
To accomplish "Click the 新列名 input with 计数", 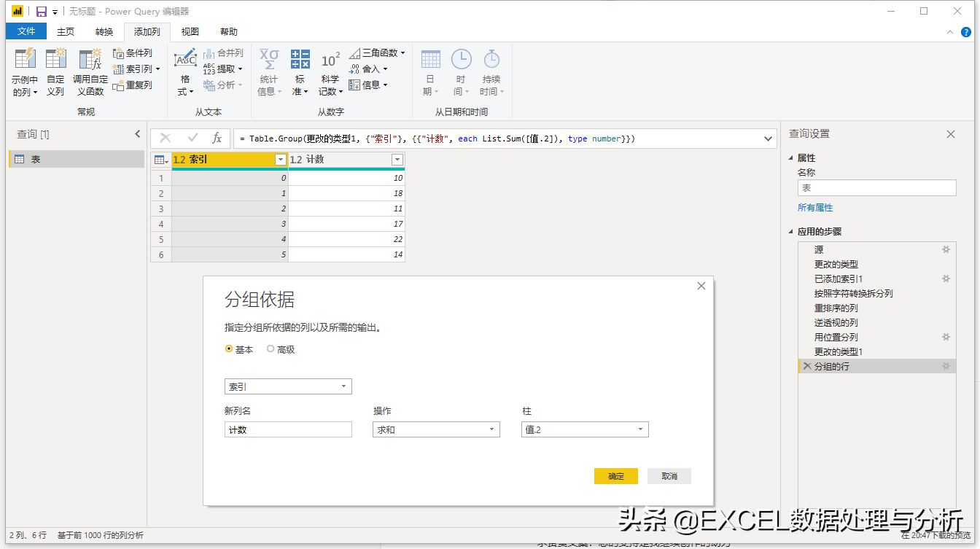I will pyautogui.click(x=288, y=429).
